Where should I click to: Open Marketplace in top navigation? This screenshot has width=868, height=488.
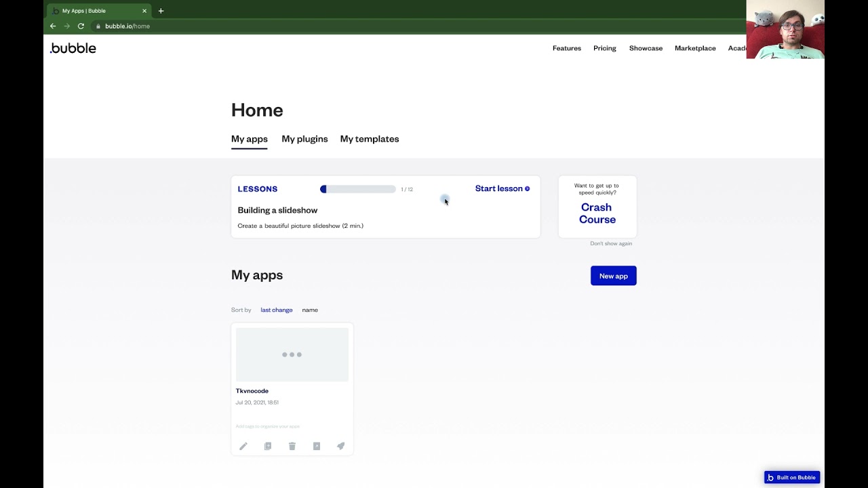click(x=695, y=48)
